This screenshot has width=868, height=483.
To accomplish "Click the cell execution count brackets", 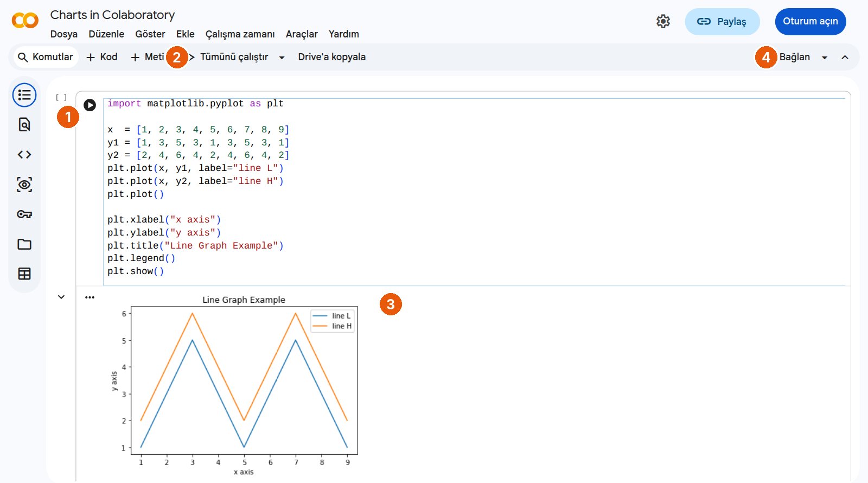I will (61, 98).
